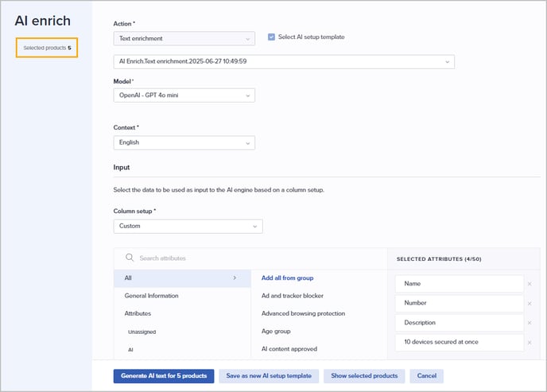Click Generate AI text for 5 products
Viewport: 547px width, 392px height.
pyautogui.click(x=164, y=376)
